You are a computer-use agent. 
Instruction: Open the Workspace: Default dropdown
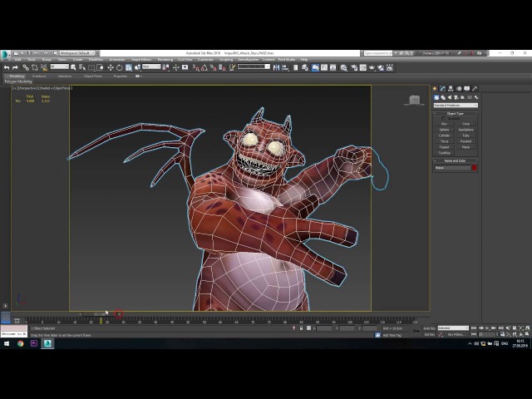click(x=77, y=53)
